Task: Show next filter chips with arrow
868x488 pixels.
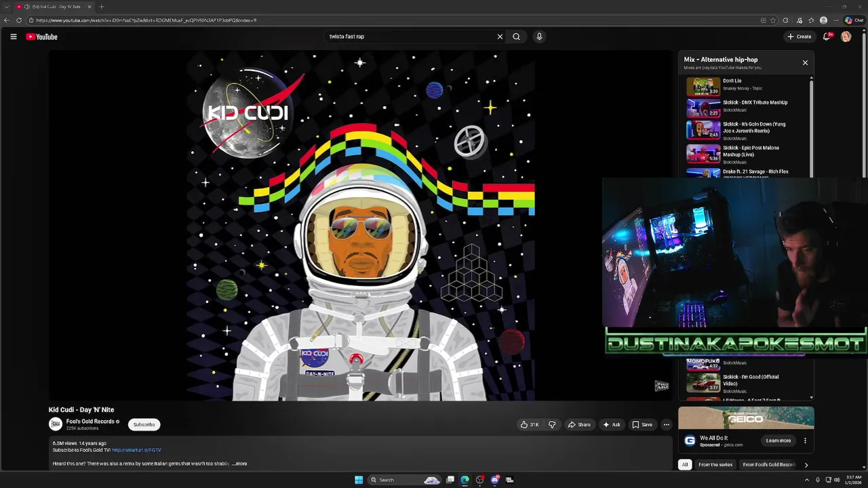Action: [x=806, y=464]
